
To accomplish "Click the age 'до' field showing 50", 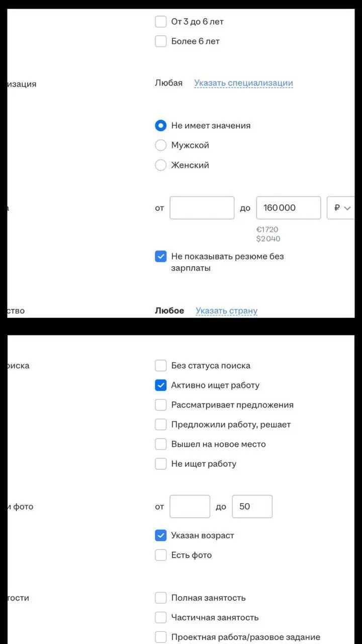I will [x=252, y=507].
